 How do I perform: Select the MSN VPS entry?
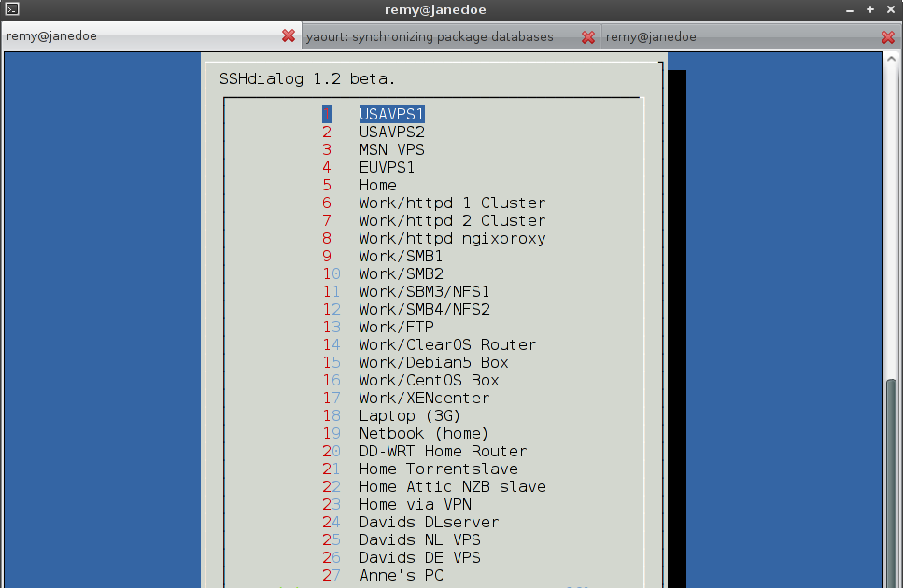click(x=391, y=149)
